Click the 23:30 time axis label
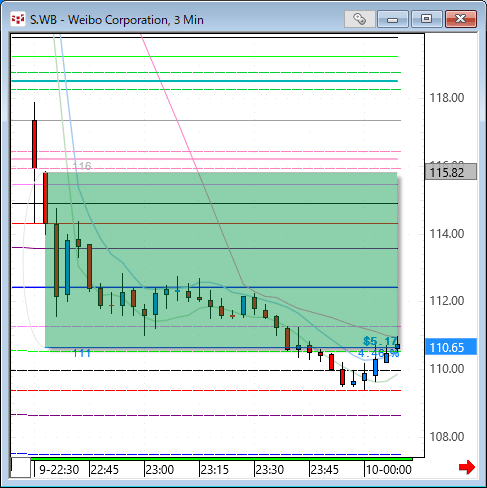Image resolution: width=487 pixels, height=488 pixels. click(x=270, y=470)
